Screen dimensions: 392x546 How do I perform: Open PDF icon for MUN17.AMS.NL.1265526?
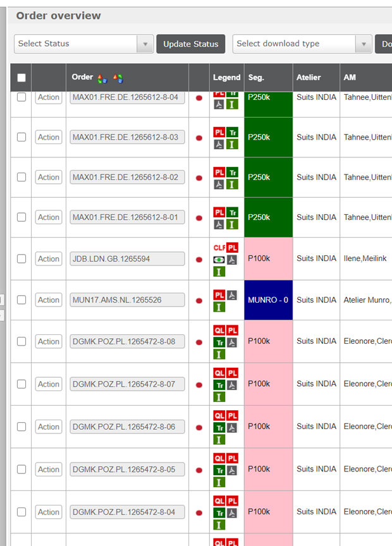232,295
